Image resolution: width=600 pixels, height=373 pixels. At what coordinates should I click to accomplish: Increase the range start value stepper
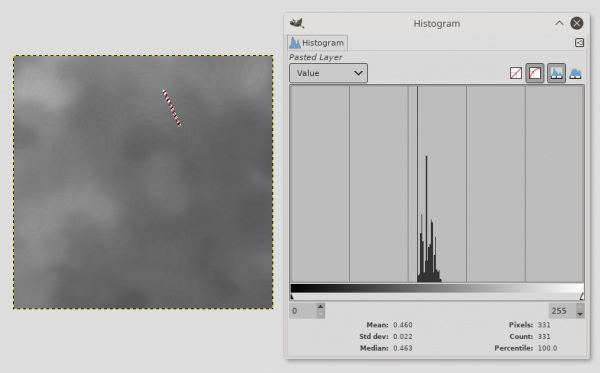[x=321, y=307]
